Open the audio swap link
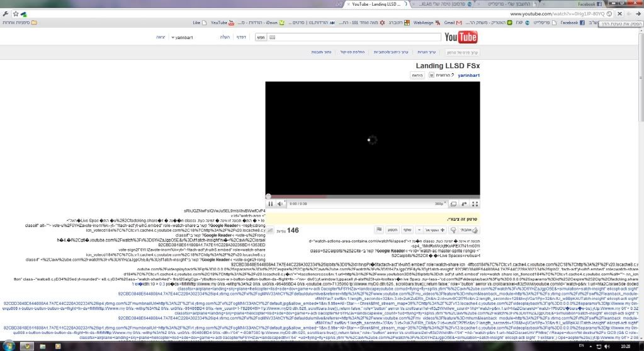 click(x=353, y=52)
